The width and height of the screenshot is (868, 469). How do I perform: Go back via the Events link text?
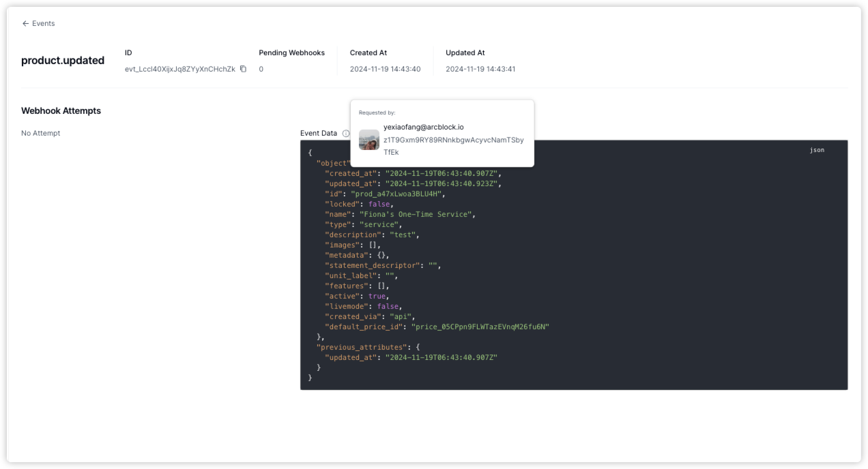[x=43, y=23]
